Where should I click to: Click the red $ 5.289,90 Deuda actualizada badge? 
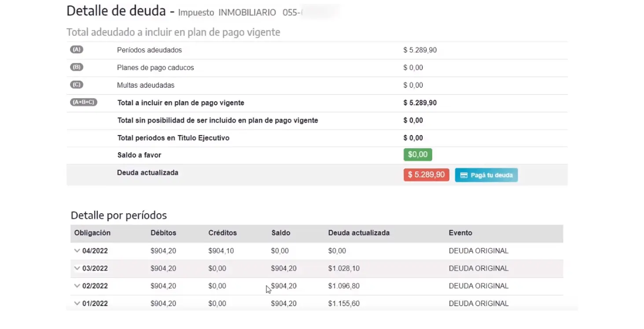[426, 175]
